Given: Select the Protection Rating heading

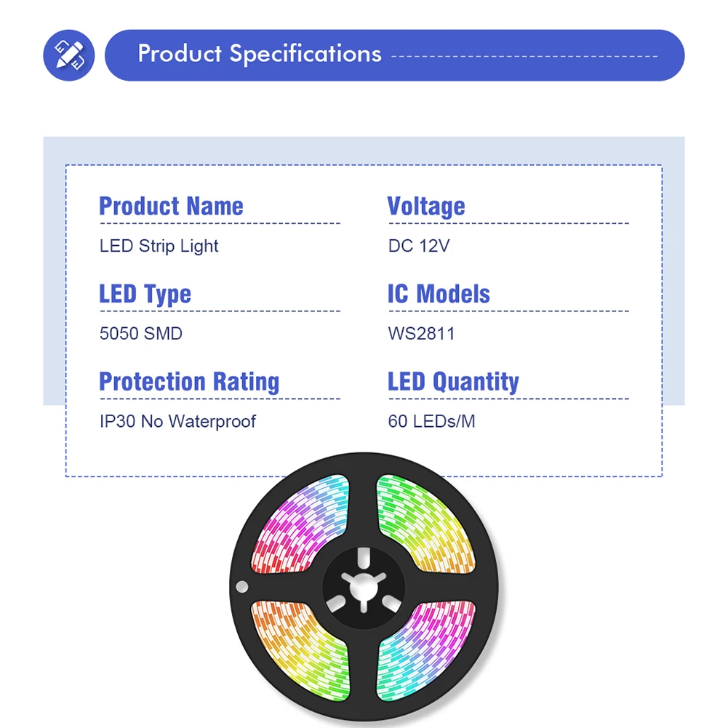Looking at the screenshot, I should 189,382.
